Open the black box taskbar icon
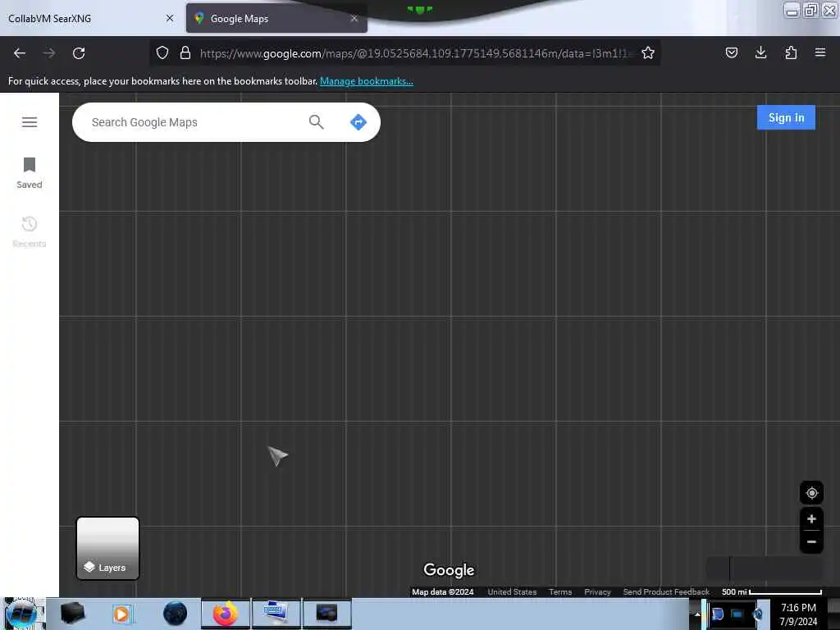The height and width of the screenshot is (630, 840). (72, 614)
